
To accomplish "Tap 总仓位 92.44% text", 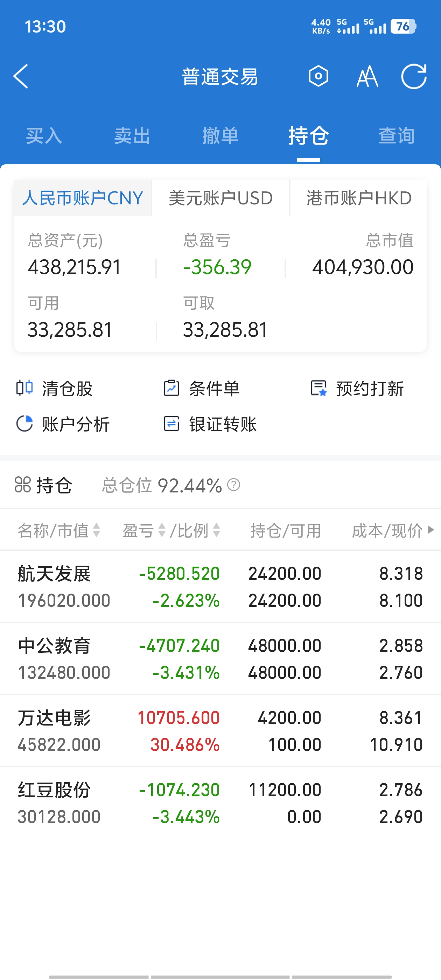I will 162,485.
